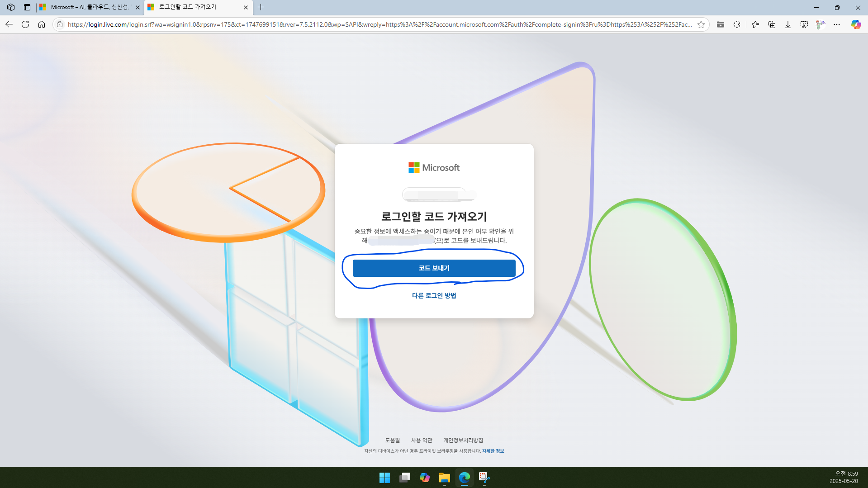
Task: Click the address bar URL
Action: click(x=380, y=24)
